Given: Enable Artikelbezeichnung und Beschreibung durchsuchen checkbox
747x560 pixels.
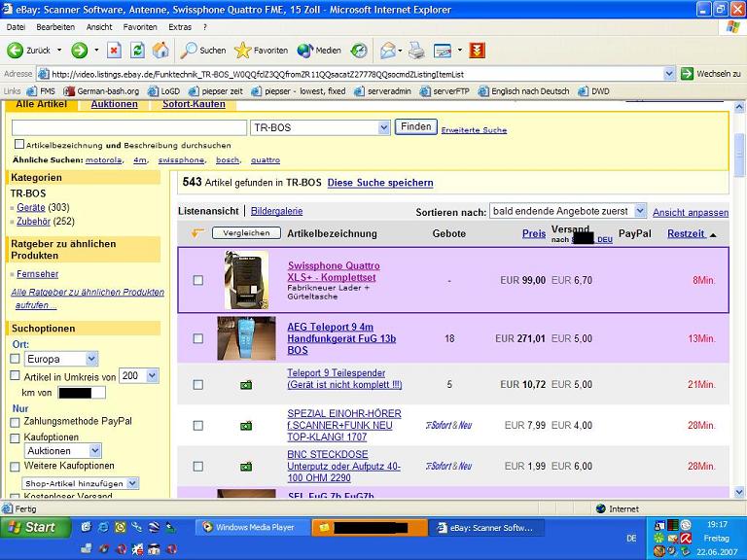Looking at the screenshot, I should pos(19,144).
